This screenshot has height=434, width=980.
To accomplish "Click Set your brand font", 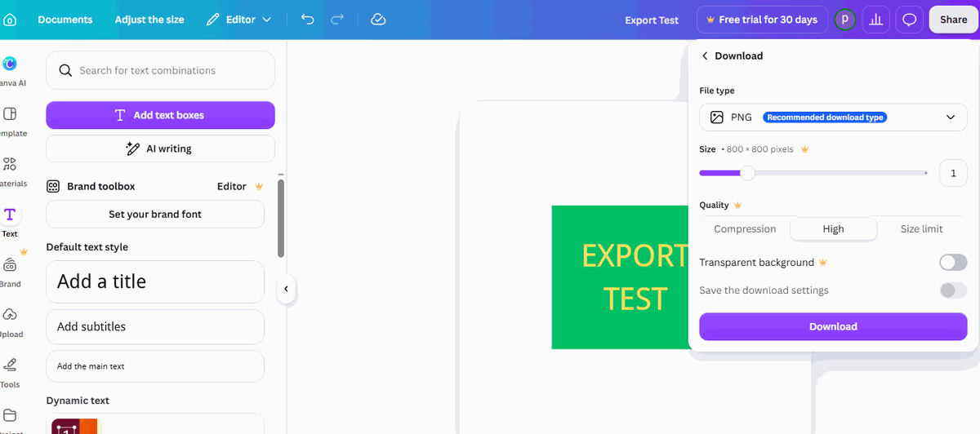I will [x=155, y=214].
